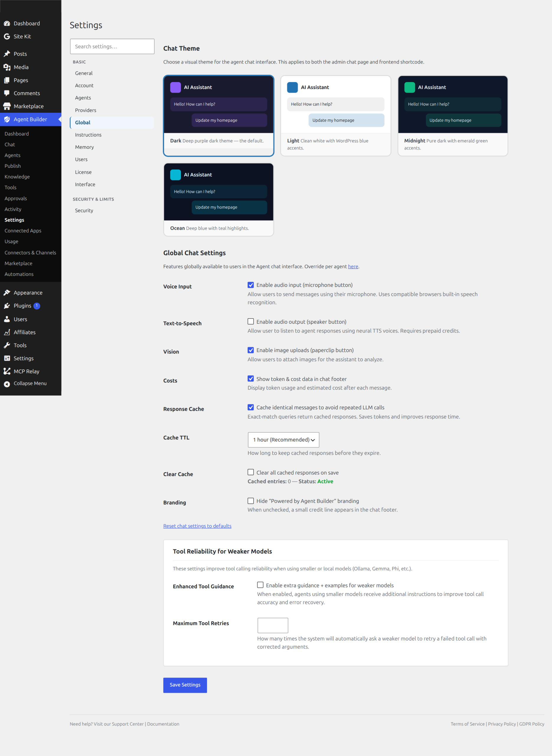The image size is (552, 756).
Task: Open the Terms of Service link
Action: pos(468,724)
